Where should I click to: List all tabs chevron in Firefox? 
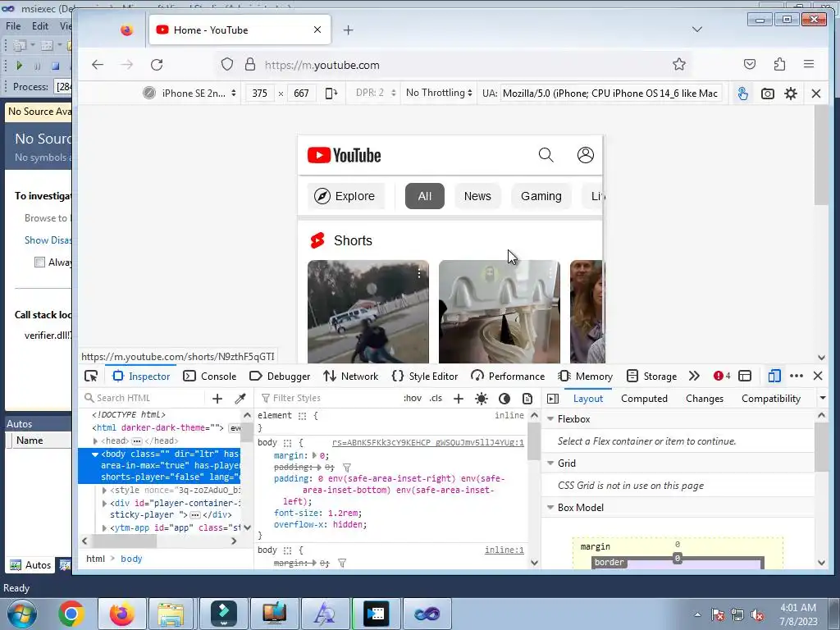(697, 30)
